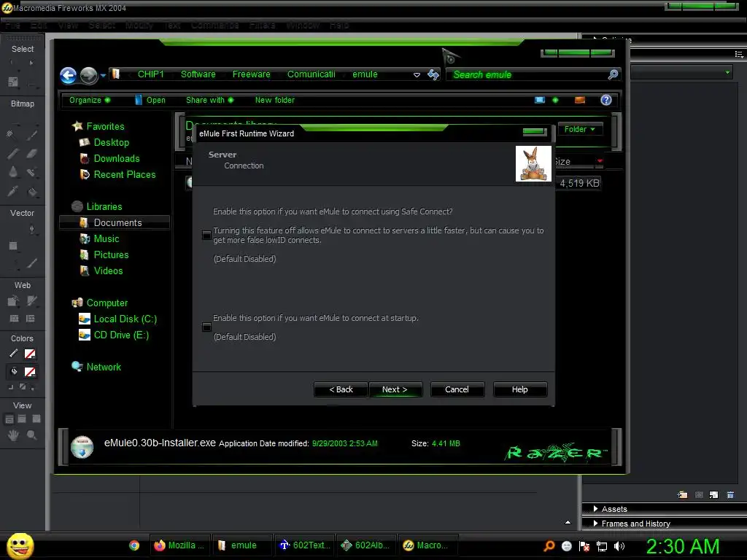Toggle the orange preview pane icon
Image resolution: width=747 pixels, height=560 pixels.
tap(580, 100)
